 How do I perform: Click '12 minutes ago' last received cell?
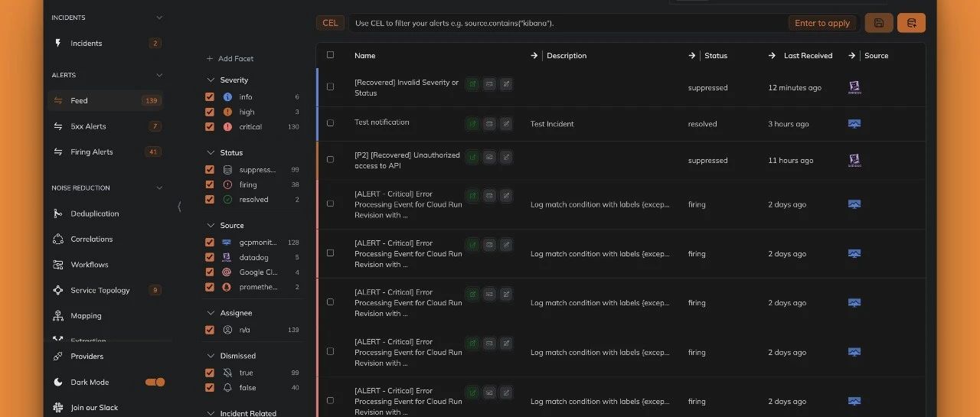[x=795, y=88]
